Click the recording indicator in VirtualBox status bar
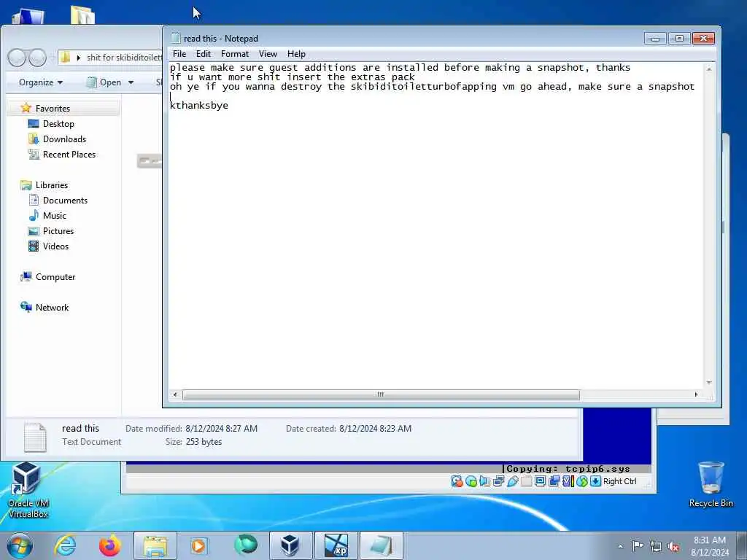747x560 pixels. click(x=554, y=481)
